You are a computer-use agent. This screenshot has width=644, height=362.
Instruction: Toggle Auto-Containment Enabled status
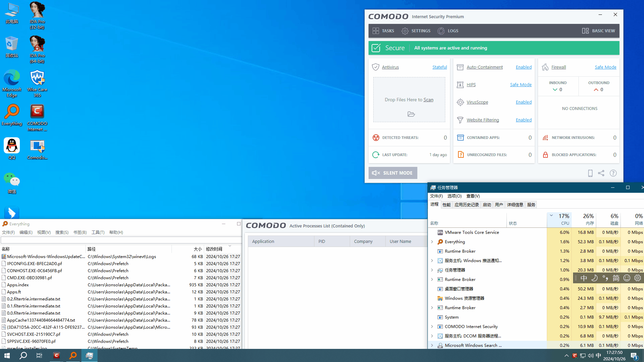tap(524, 67)
